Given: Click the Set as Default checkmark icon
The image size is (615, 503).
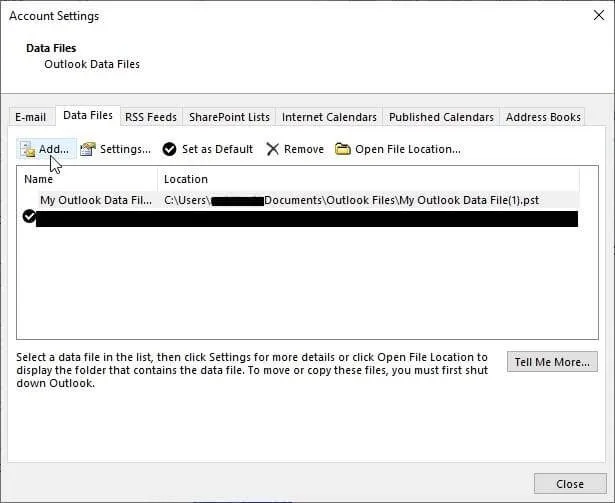Looking at the screenshot, I should pos(170,149).
